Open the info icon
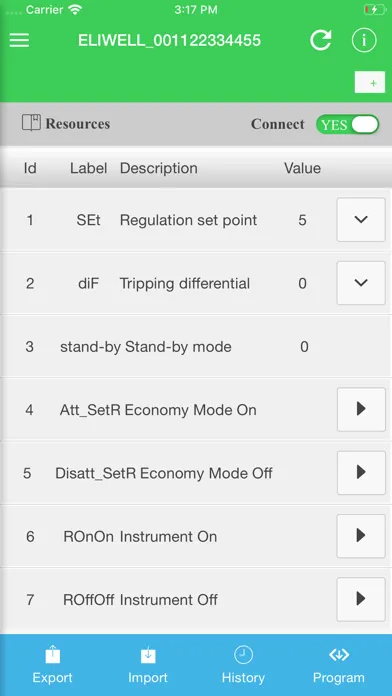The image size is (392, 696). pyautogui.click(x=364, y=40)
